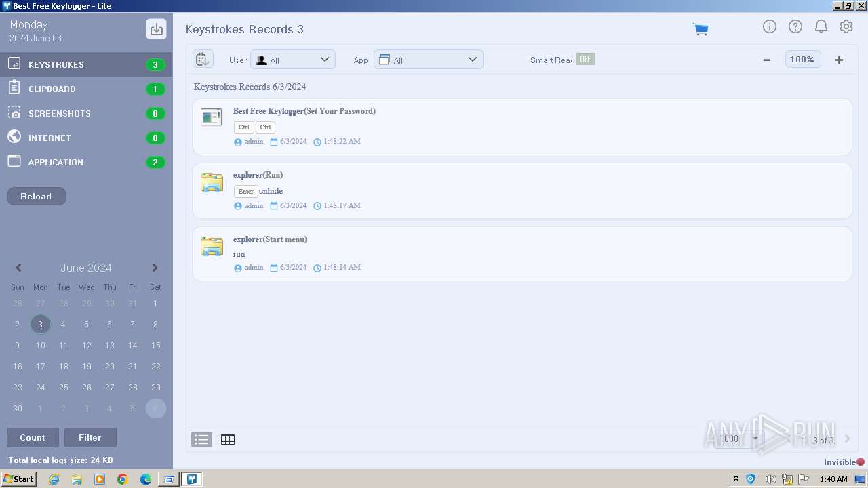Click the first Ctrl key badge

(x=244, y=127)
